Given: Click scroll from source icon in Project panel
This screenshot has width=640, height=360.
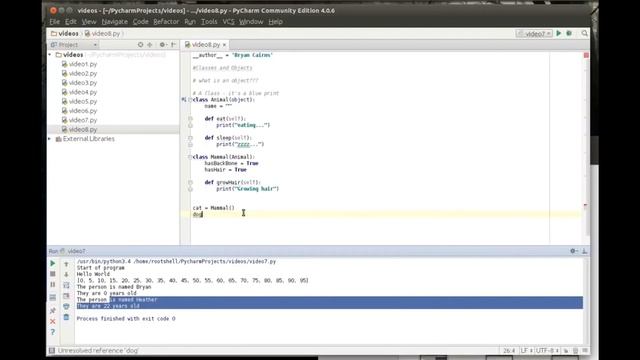Looking at the screenshot, I should (x=140, y=44).
